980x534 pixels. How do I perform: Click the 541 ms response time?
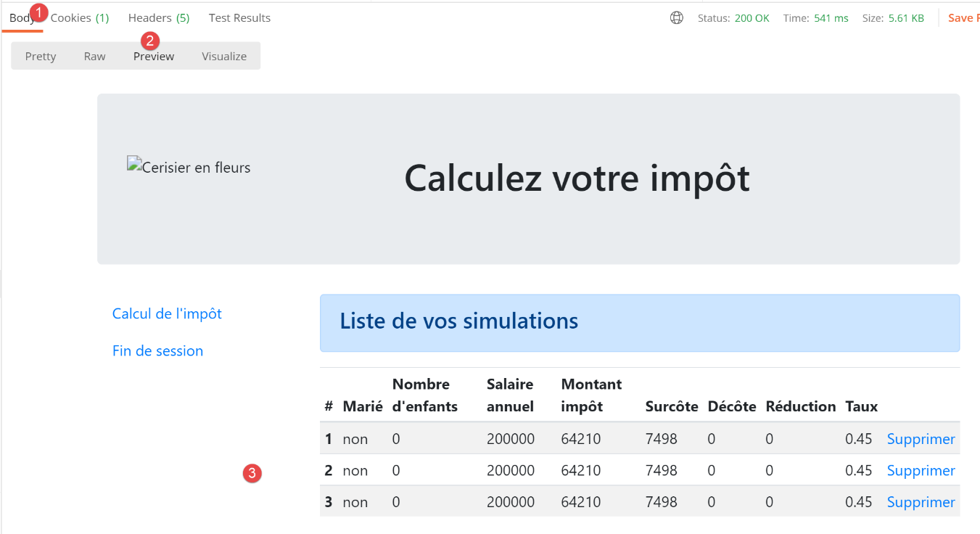[x=831, y=18]
